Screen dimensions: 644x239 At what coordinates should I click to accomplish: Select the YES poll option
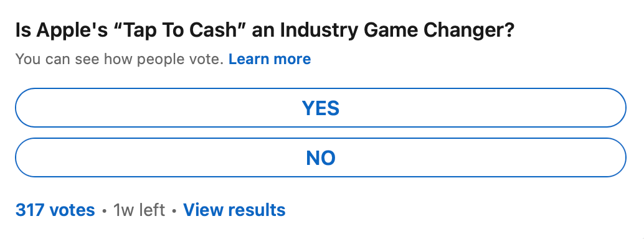click(320, 108)
